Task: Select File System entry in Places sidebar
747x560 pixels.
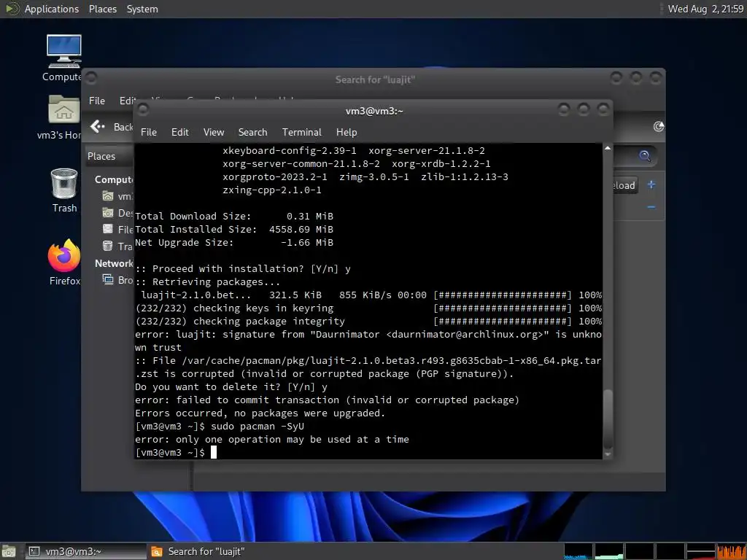Action: 119,229
